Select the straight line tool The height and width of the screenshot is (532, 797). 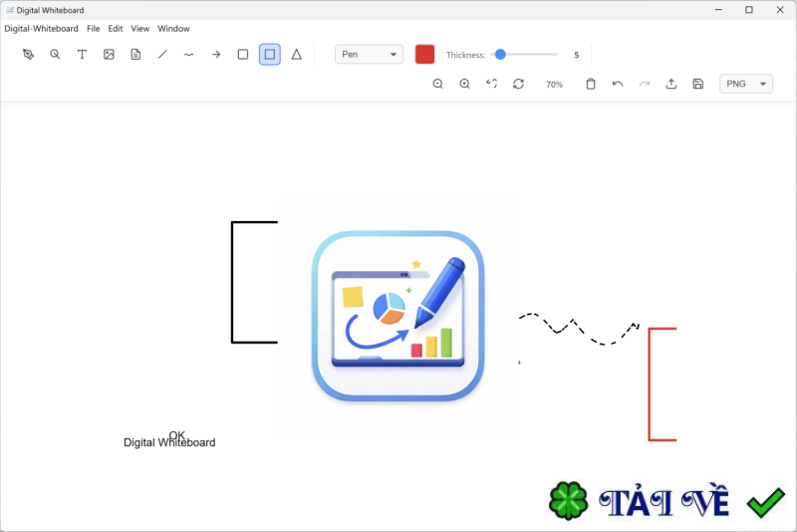(x=162, y=55)
